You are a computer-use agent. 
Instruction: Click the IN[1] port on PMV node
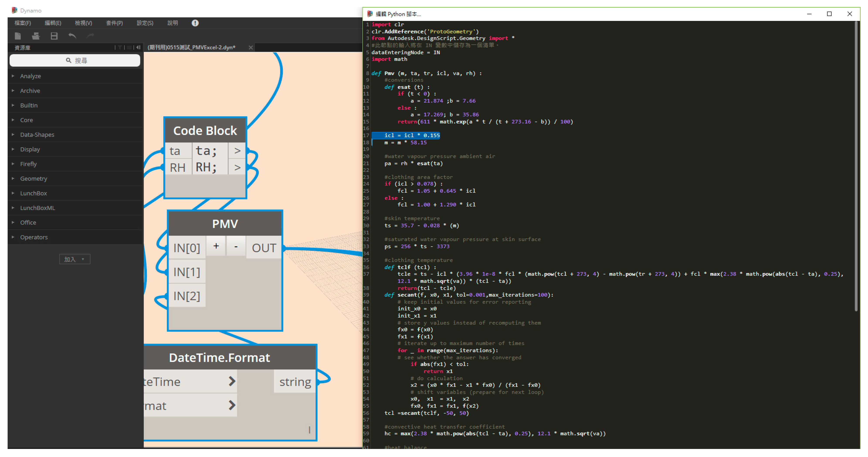(187, 272)
